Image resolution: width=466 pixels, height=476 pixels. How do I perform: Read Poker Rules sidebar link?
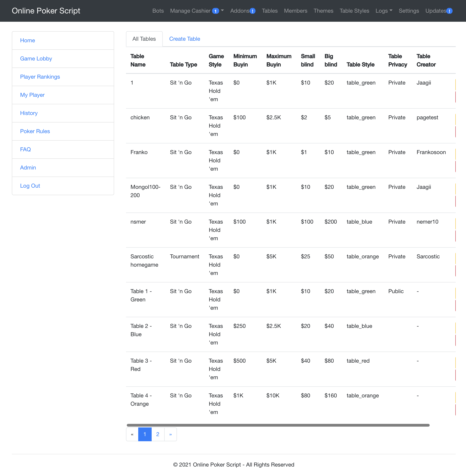click(63, 131)
